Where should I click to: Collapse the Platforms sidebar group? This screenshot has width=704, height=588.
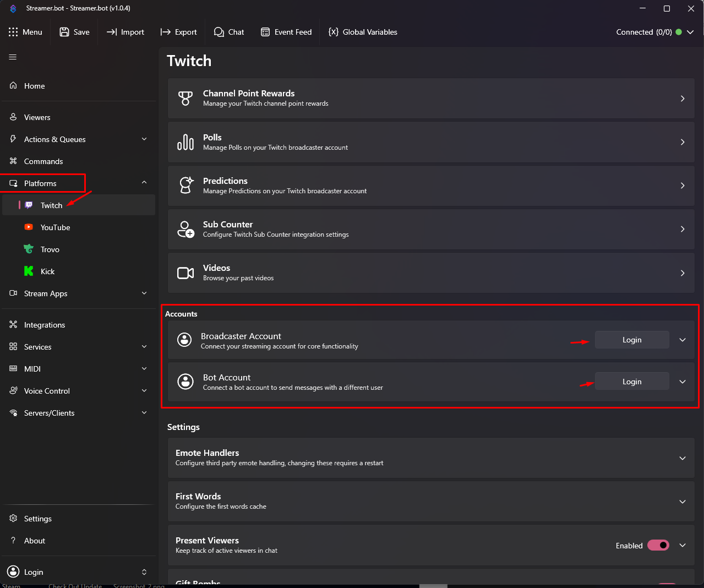coord(144,183)
